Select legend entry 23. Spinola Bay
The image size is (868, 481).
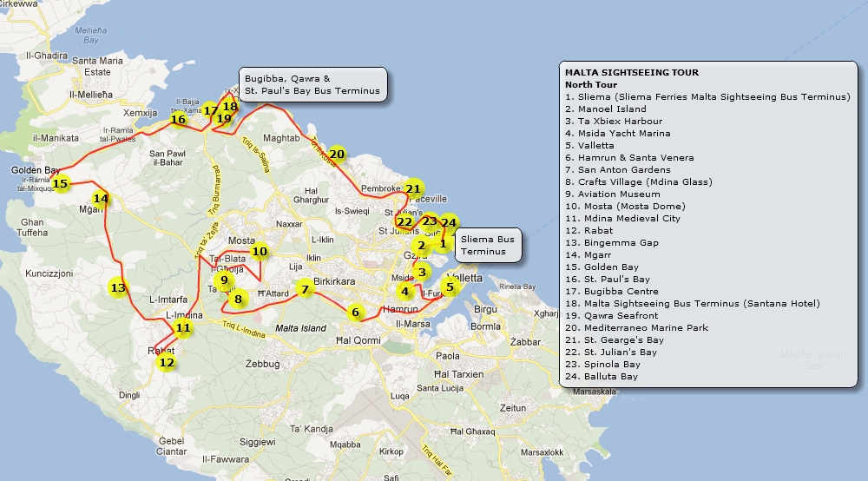pyautogui.click(x=603, y=365)
